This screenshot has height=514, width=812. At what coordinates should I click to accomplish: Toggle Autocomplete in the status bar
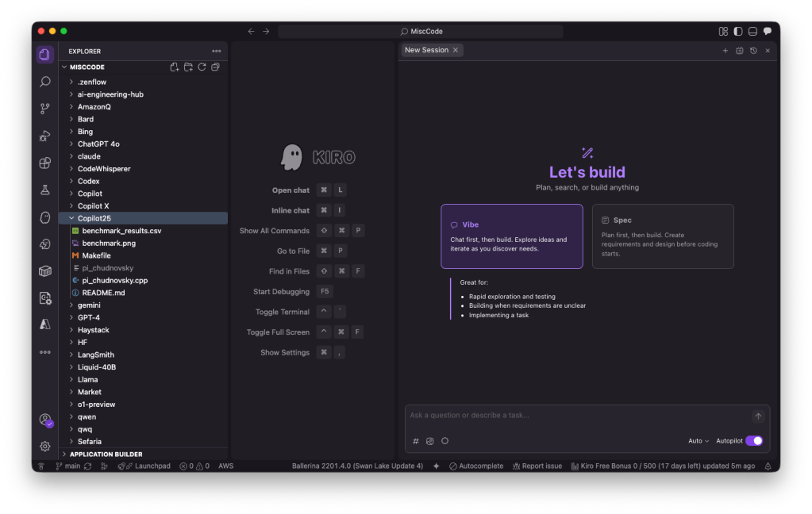pos(476,466)
